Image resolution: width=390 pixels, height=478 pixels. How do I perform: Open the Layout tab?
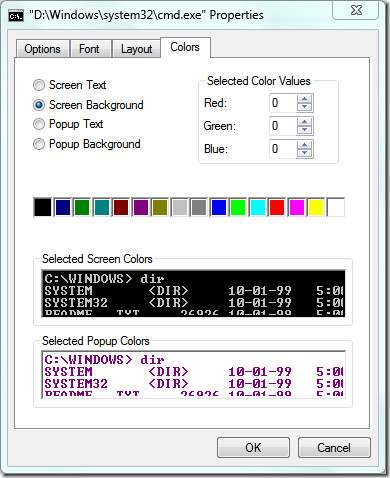coord(136,49)
